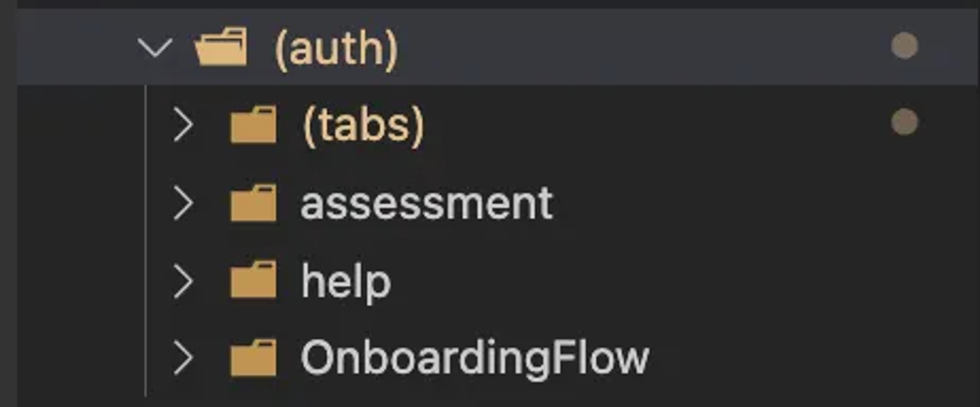Expand the assessment folder chevron
The height and width of the screenshot is (407, 980).
click(183, 203)
